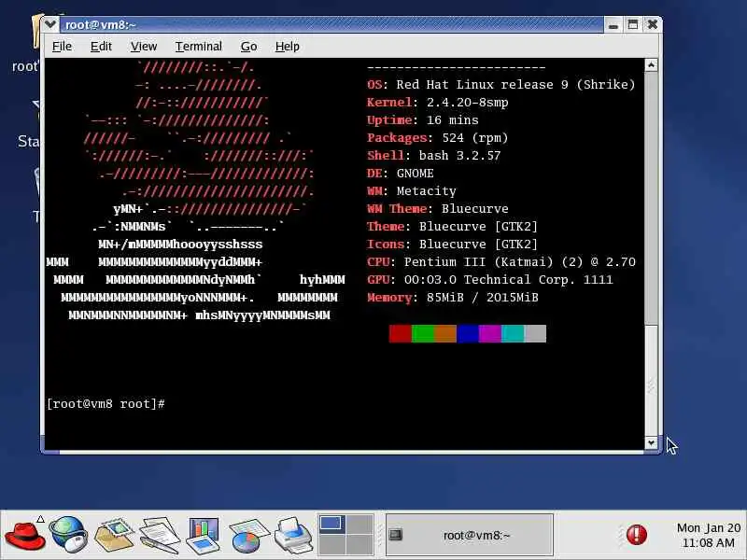The width and height of the screenshot is (747, 560).
Task: Click the magenta color block
Action: tap(489, 333)
